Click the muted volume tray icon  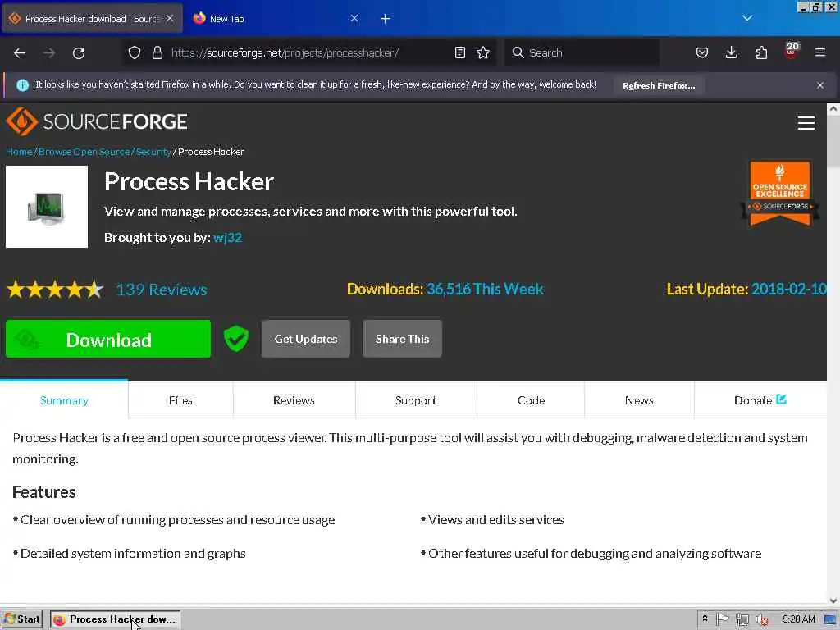[x=761, y=620]
